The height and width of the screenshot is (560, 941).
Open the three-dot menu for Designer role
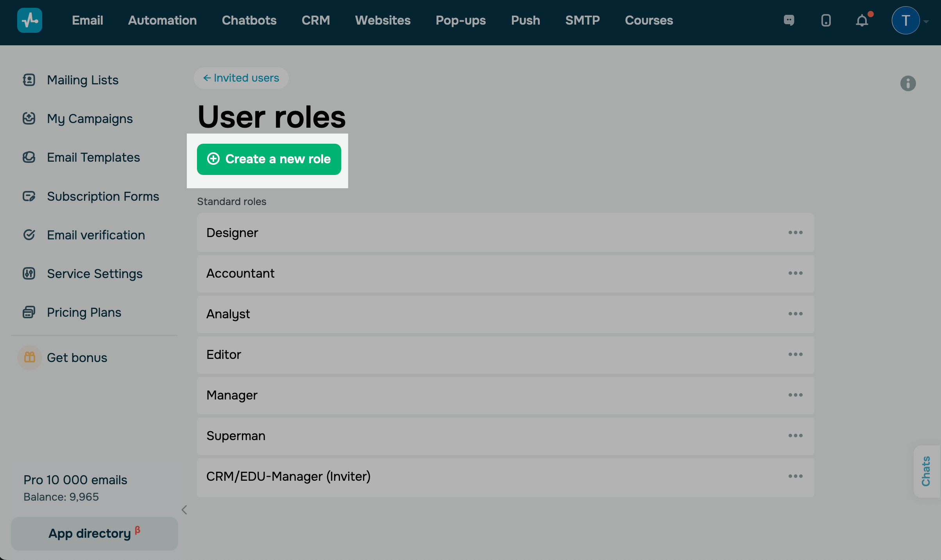click(x=795, y=233)
